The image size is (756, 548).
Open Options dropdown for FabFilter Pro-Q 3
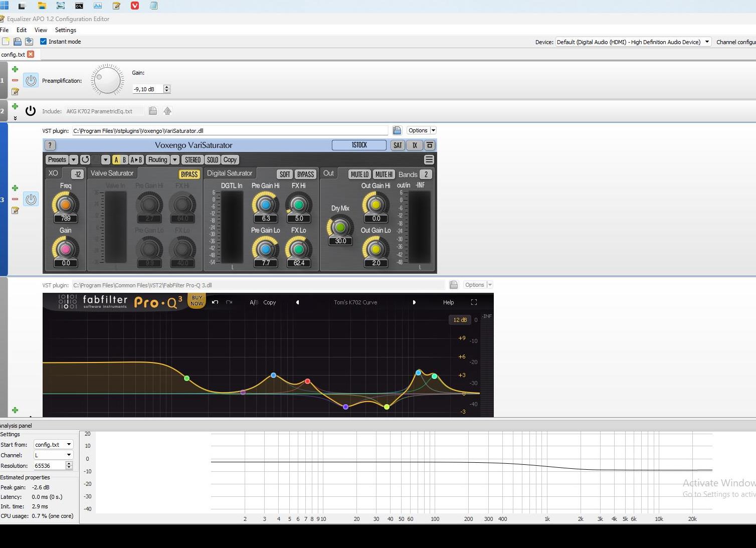tap(478, 285)
